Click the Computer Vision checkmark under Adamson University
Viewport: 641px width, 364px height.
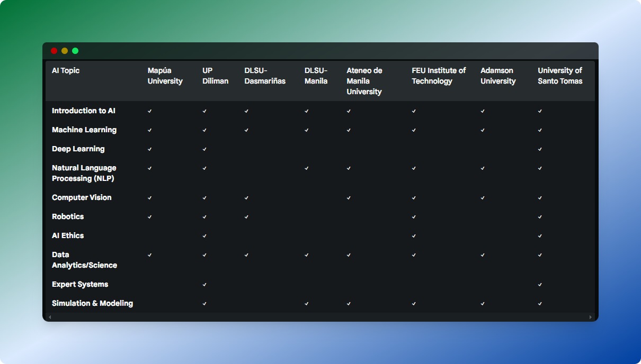coord(483,198)
